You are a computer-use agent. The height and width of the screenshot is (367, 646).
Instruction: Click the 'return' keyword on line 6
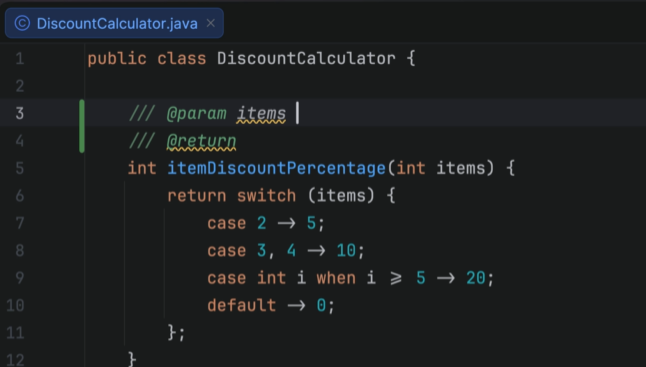pyautogui.click(x=197, y=196)
